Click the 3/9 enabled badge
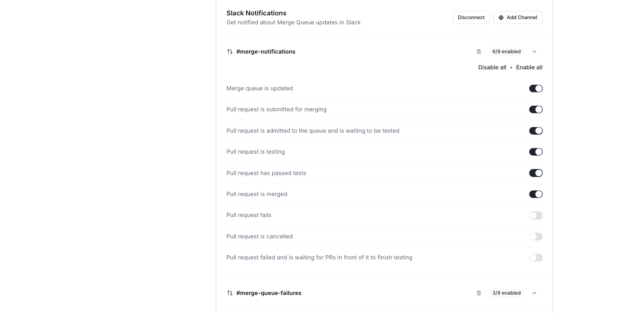This screenshot has height=313, width=644. click(506, 293)
